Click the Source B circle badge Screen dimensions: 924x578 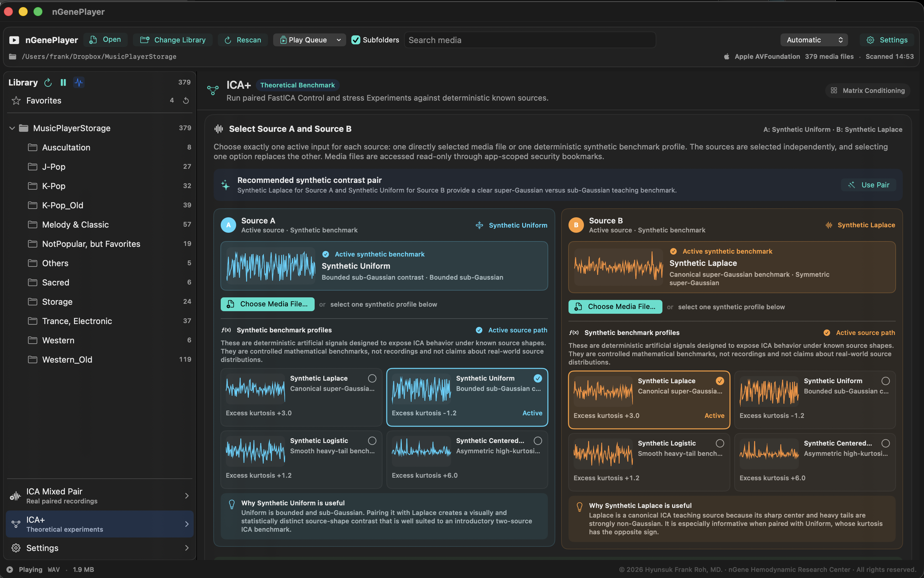(576, 225)
